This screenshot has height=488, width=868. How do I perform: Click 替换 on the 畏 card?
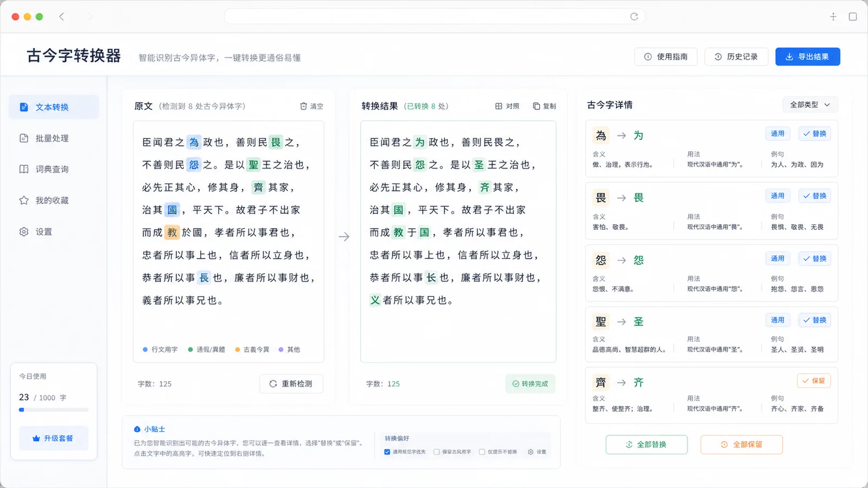(814, 196)
